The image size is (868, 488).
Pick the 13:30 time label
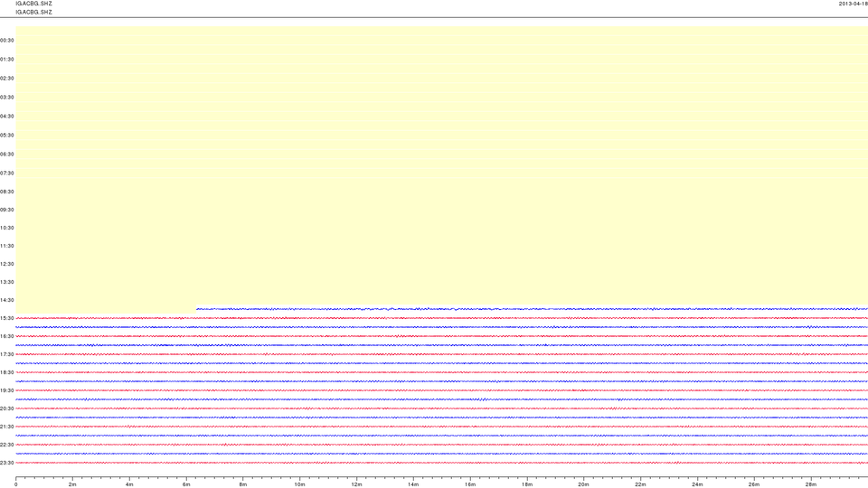7,282
